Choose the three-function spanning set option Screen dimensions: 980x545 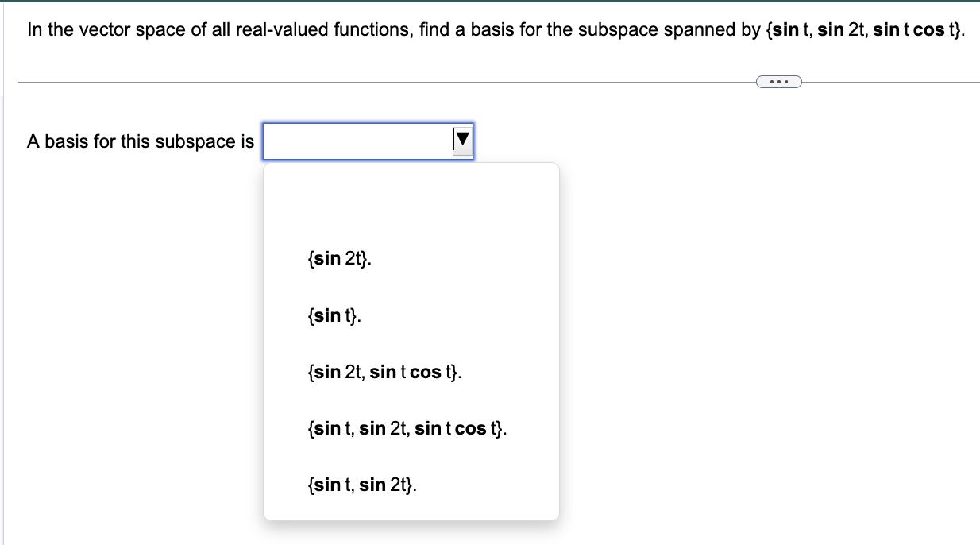pos(407,428)
